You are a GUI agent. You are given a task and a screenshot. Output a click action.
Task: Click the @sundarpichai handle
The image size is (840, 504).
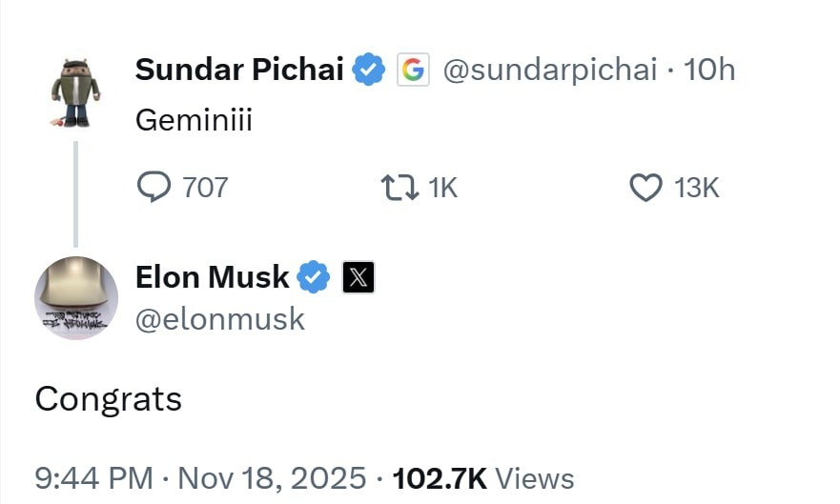[x=550, y=70]
